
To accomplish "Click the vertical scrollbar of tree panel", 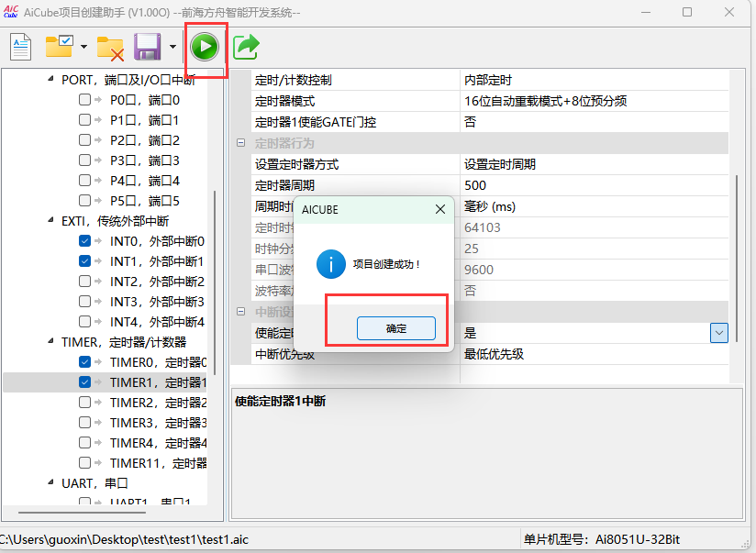I will (214, 282).
